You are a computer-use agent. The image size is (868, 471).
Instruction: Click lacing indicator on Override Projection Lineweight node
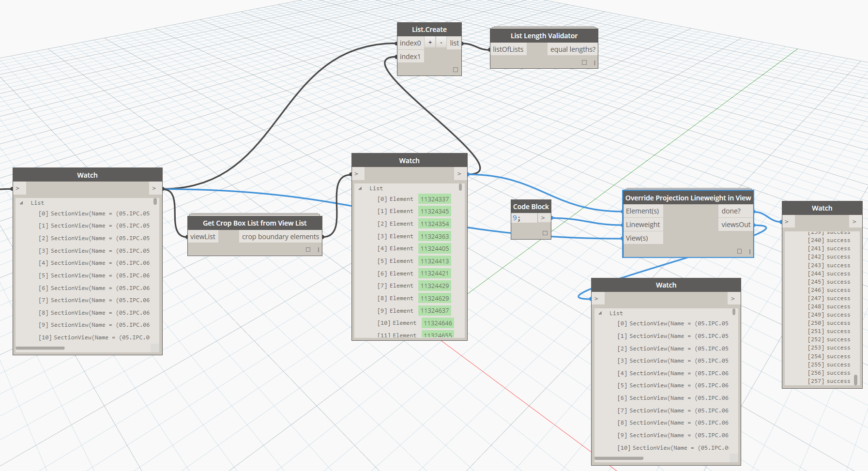pos(749,251)
